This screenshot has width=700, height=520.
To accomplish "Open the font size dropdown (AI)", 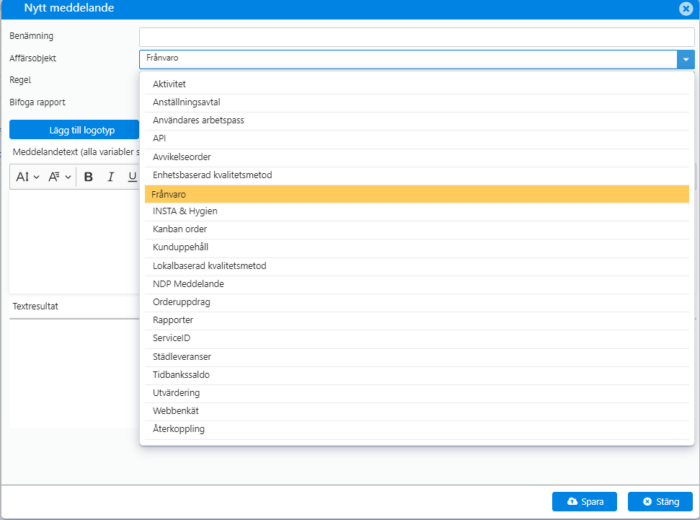I will pyautogui.click(x=27, y=177).
